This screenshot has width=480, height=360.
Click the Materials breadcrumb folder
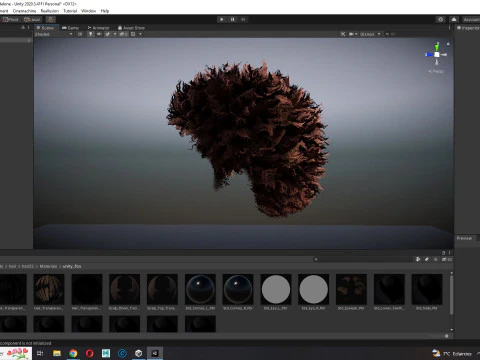point(48,266)
